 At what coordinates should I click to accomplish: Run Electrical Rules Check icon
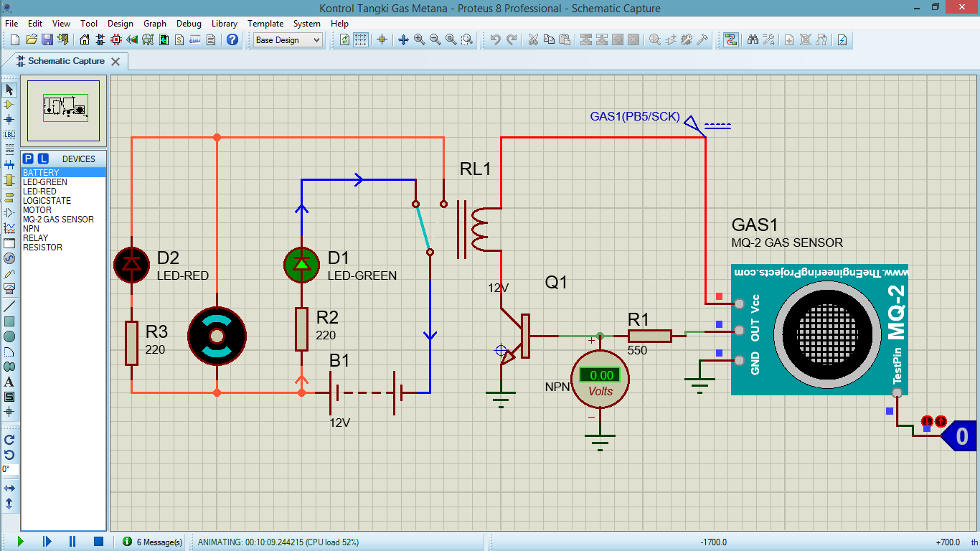coord(842,40)
